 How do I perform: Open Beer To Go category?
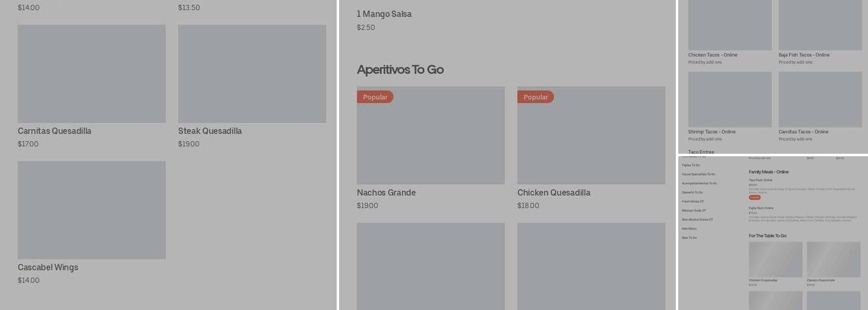click(x=689, y=237)
